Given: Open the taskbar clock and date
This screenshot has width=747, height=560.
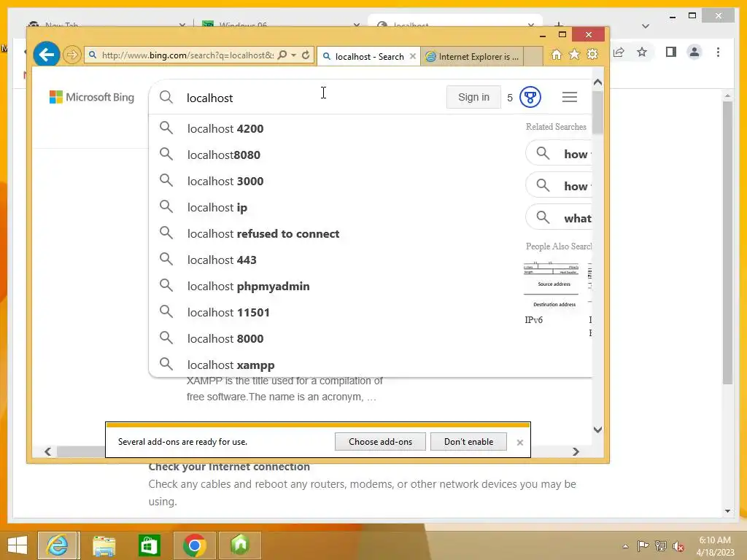Looking at the screenshot, I should (715, 546).
